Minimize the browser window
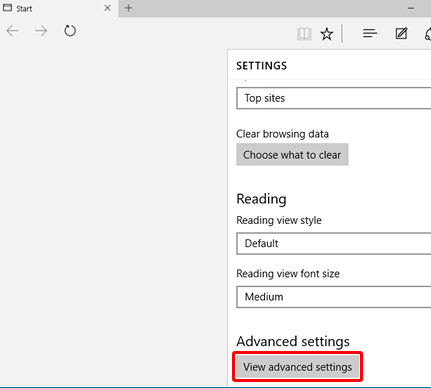The width and height of the screenshot is (431, 388). 411,8
